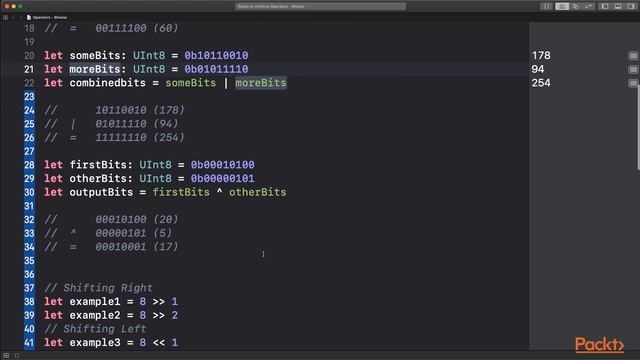640x360 pixels.
Task: Click UInt8 type on line 20
Action: (x=149, y=56)
